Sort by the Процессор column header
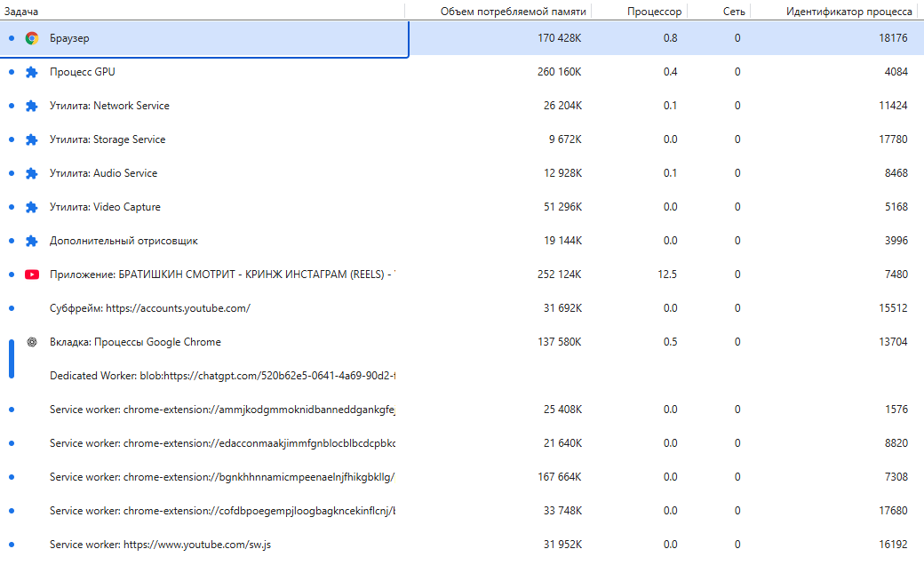The width and height of the screenshot is (924, 565). pos(654,12)
